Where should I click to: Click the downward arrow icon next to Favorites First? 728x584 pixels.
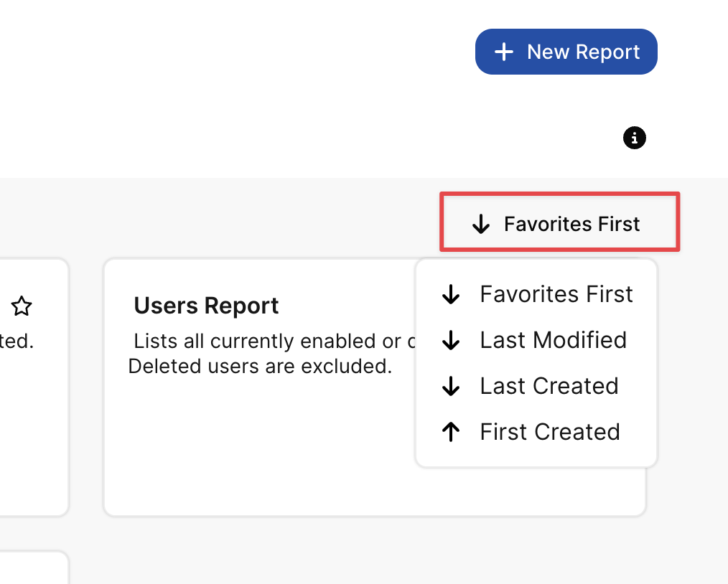[x=480, y=223]
